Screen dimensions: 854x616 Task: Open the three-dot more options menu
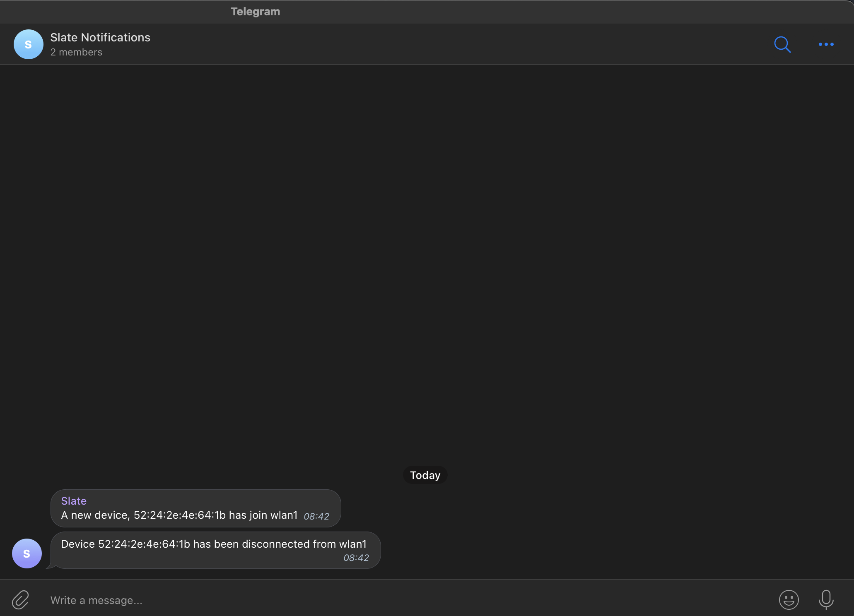(826, 44)
